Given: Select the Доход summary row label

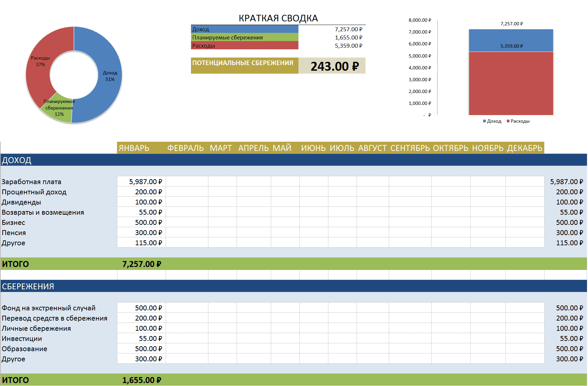Looking at the screenshot, I should tap(245, 29).
